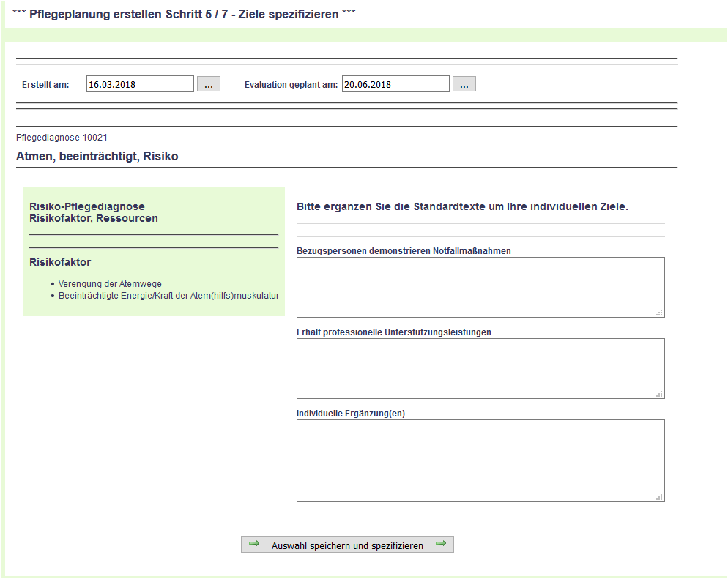Select Beeinträchtigte Energie/Kraft der Atem(hilfs)muskulatur item
The image size is (728, 579).
[168, 296]
